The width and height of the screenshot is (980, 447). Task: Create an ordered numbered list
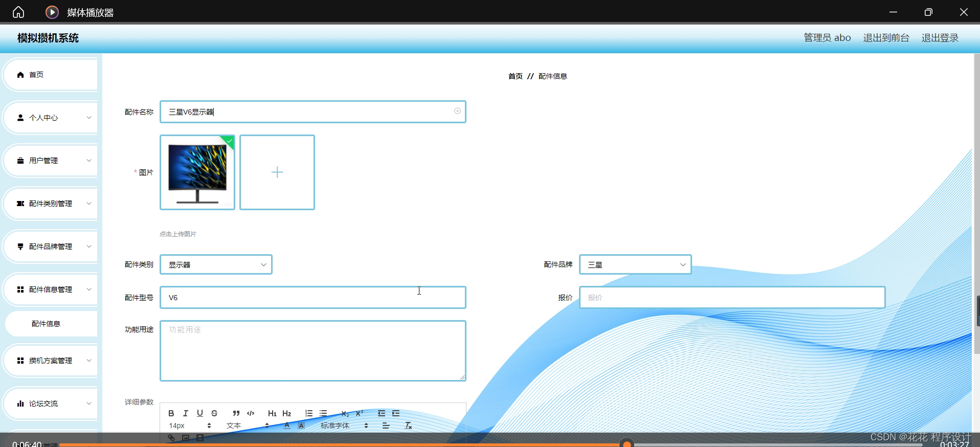tap(308, 413)
